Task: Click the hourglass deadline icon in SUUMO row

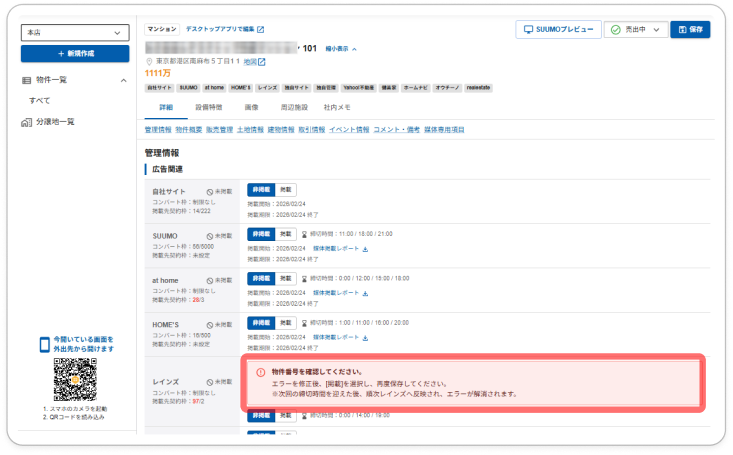Action: pyautogui.click(x=304, y=234)
